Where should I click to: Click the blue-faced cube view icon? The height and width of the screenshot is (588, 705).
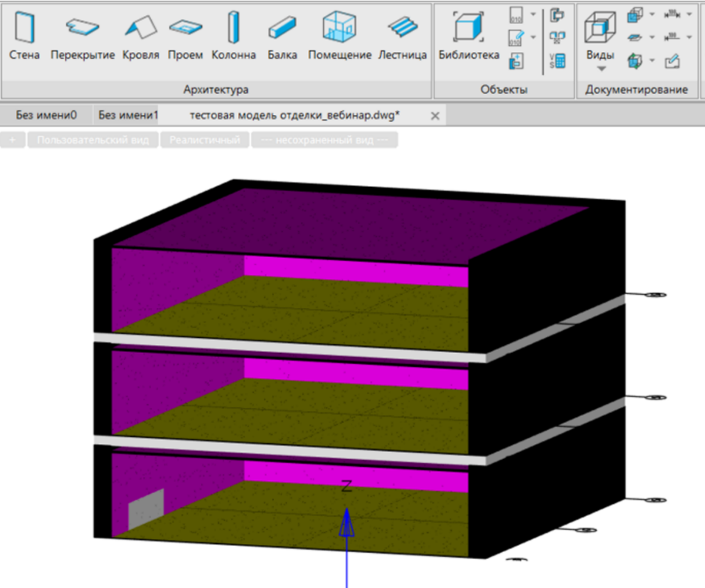pyautogui.click(x=635, y=15)
